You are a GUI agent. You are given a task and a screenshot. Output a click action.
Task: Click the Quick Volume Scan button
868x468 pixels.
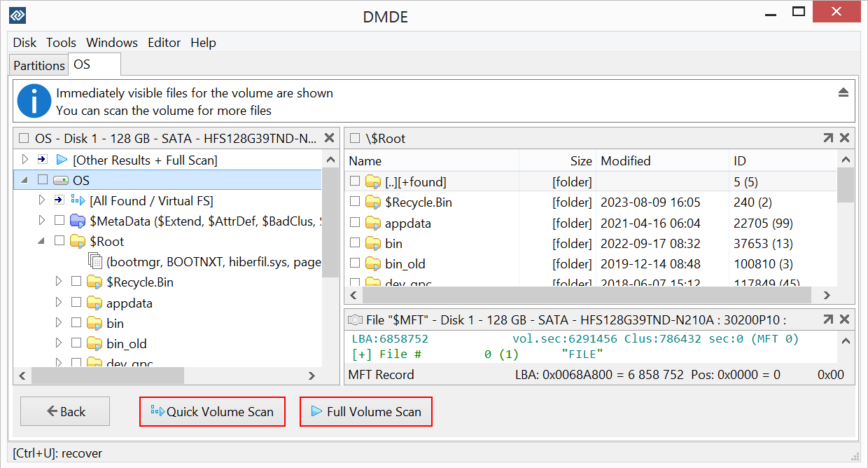[x=212, y=411]
